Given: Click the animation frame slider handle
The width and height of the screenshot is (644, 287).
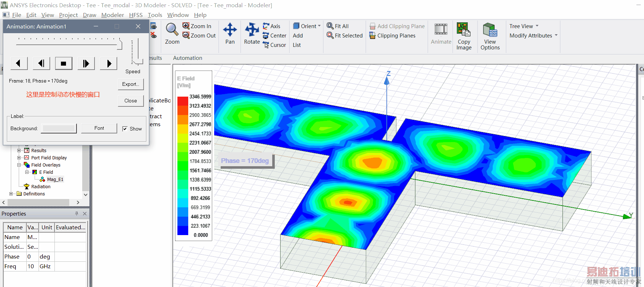Looking at the screenshot, I should (120, 45).
